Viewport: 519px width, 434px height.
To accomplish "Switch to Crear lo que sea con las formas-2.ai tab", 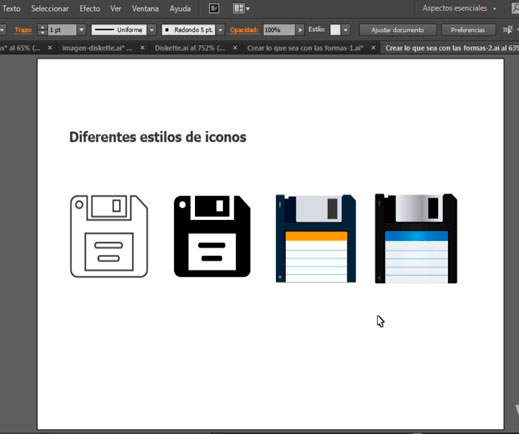I will [x=451, y=48].
